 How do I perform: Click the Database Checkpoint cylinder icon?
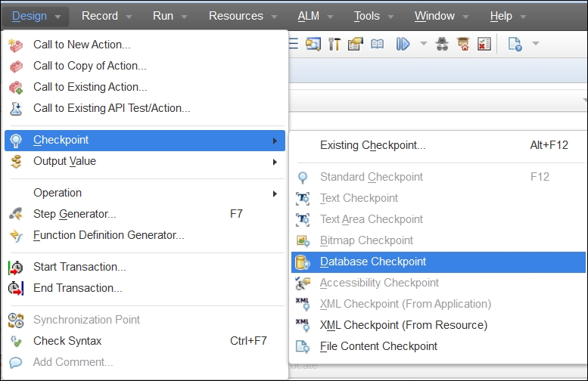click(x=303, y=262)
